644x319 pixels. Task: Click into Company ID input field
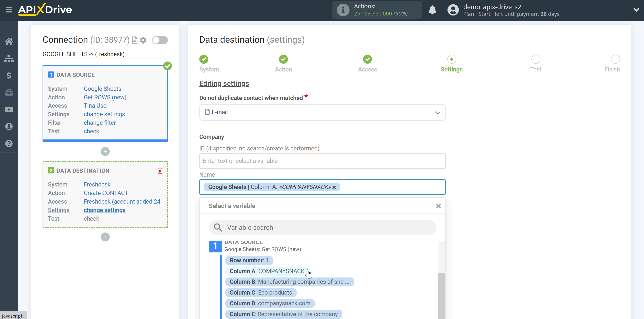[x=322, y=161]
